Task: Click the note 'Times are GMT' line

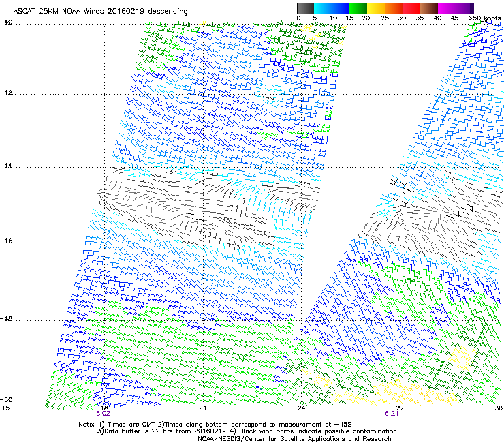Action: coord(215,425)
